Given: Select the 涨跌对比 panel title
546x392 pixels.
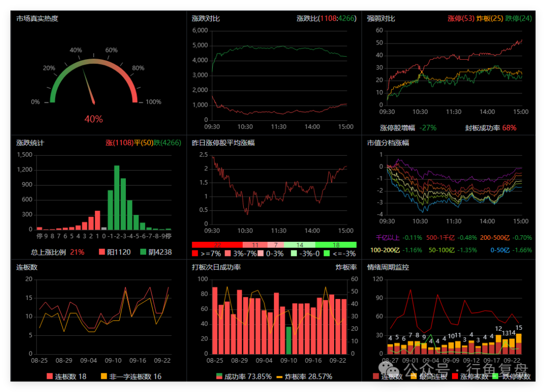Looking at the screenshot, I should pos(206,19).
